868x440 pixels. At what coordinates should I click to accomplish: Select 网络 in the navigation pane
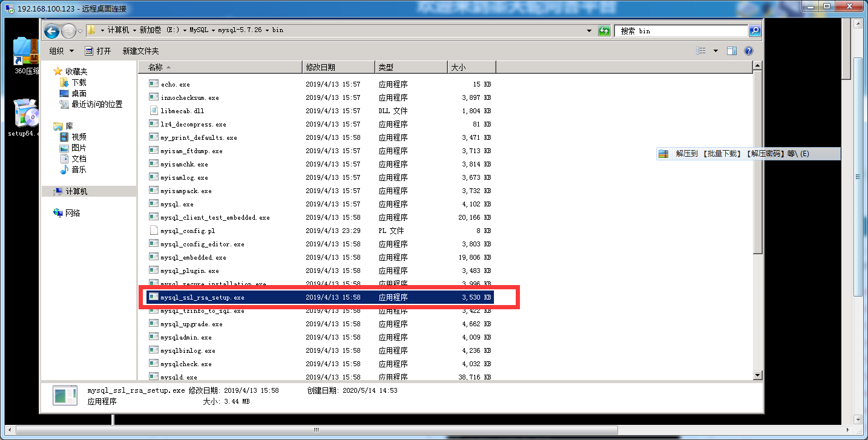(73, 213)
